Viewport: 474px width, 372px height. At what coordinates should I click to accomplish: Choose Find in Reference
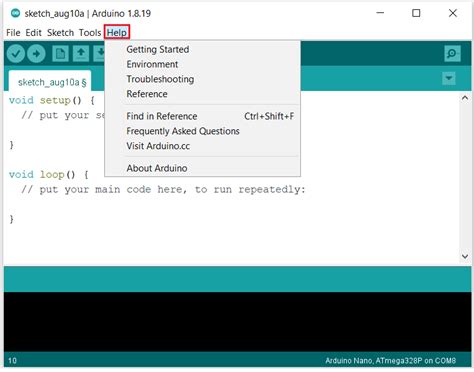[x=203, y=116]
